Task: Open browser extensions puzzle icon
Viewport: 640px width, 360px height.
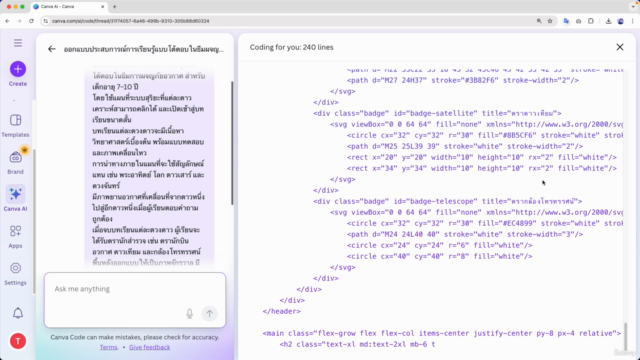Action: click(591, 21)
